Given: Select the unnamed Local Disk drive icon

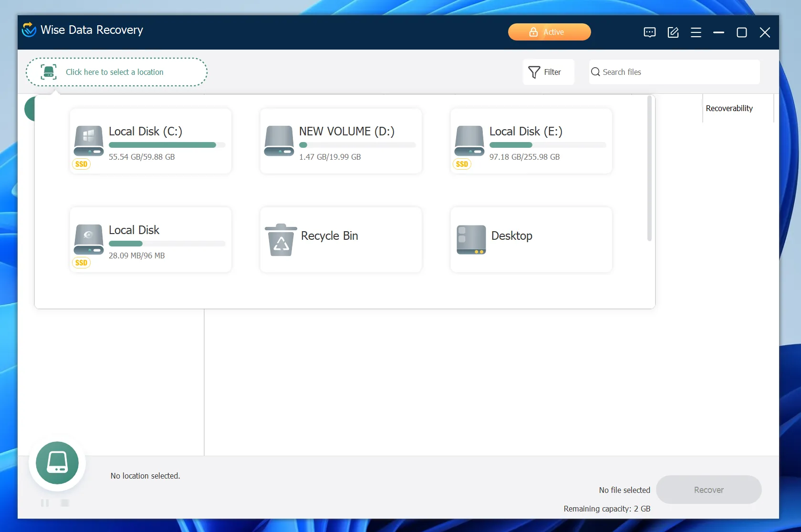Looking at the screenshot, I should pos(89,239).
